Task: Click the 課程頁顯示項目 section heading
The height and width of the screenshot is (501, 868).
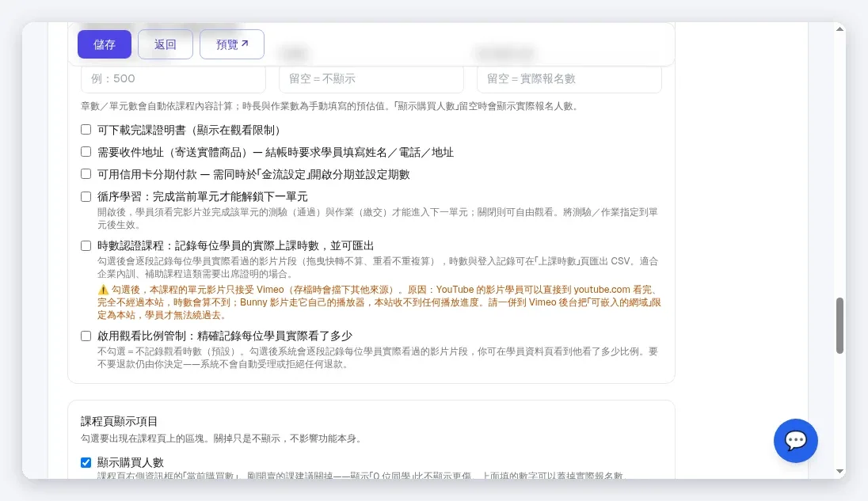Action: tap(119, 421)
